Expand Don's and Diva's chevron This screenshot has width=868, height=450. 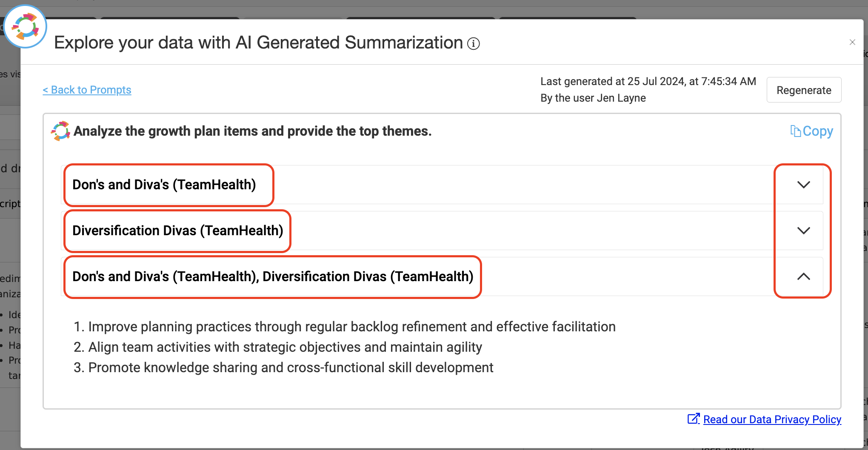pos(803,185)
